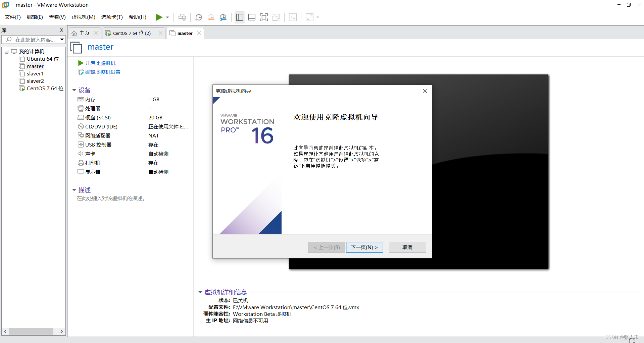Close the 库 library panel
This screenshot has width=644, height=343.
(x=61, y=30)
